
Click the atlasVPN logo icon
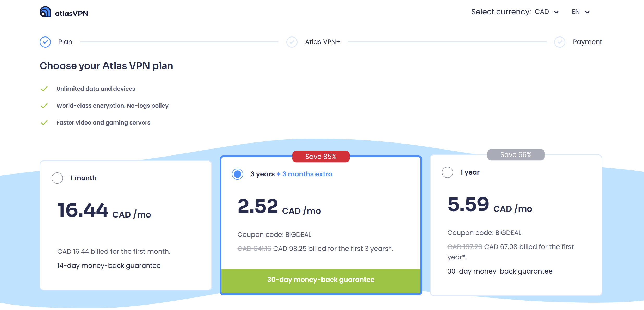[45, 12]
